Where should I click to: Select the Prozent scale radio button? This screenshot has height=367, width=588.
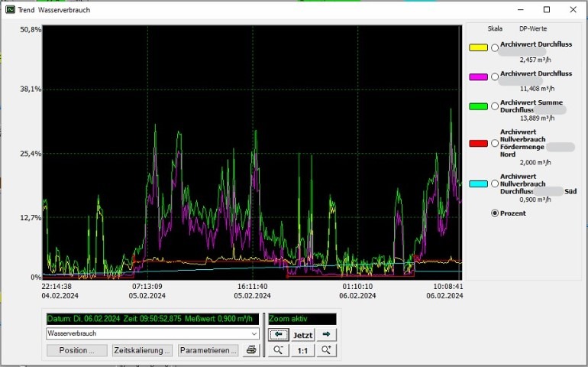click(495, 213)
